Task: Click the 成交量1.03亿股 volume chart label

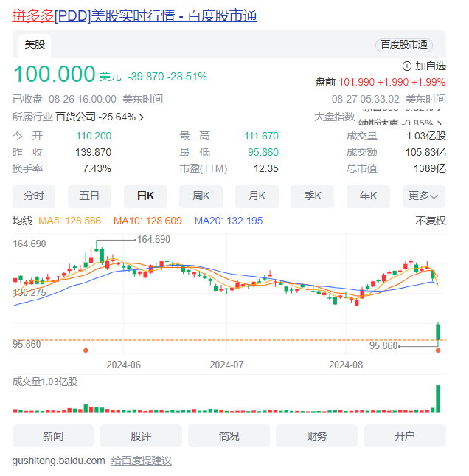Action: point(45,382)
